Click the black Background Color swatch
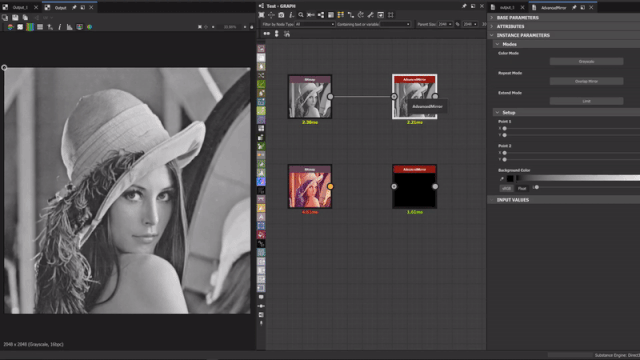 510,179
